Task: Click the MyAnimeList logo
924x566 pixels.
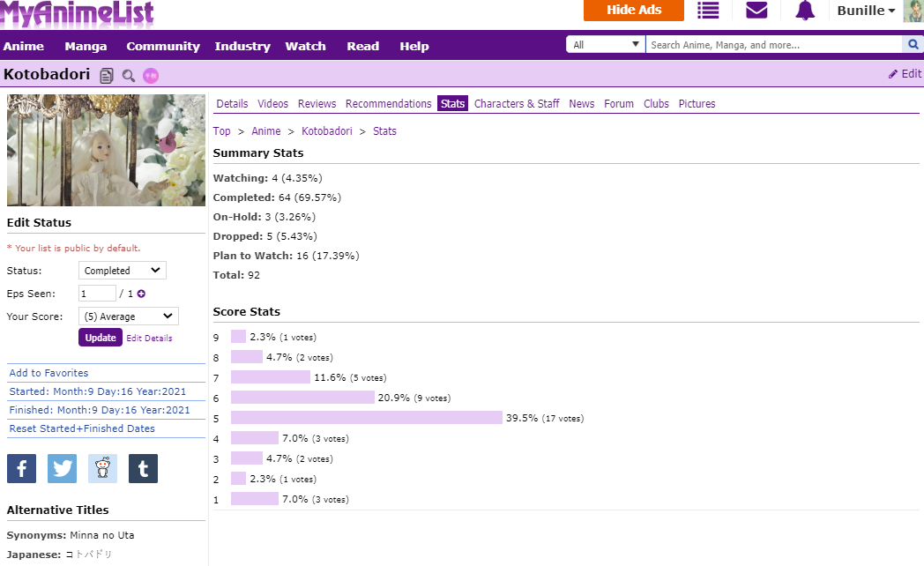Action: (x=78, y=13)
